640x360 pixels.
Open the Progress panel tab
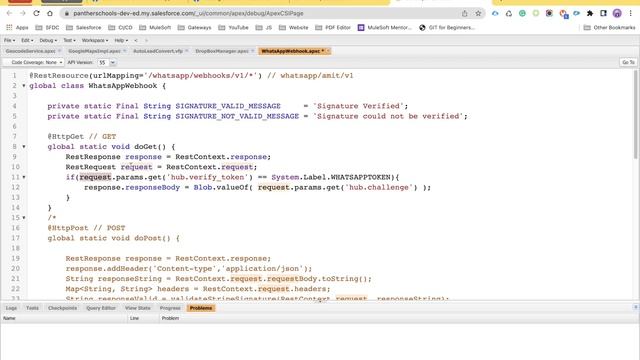point(170,308)
